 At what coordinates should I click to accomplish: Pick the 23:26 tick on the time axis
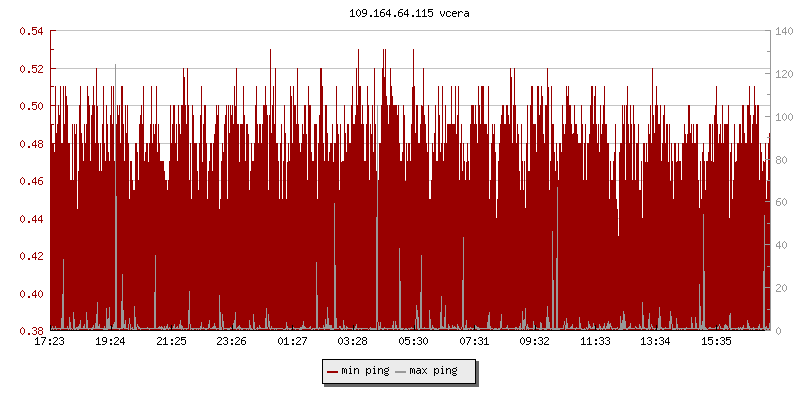click(x=231, y=342)
